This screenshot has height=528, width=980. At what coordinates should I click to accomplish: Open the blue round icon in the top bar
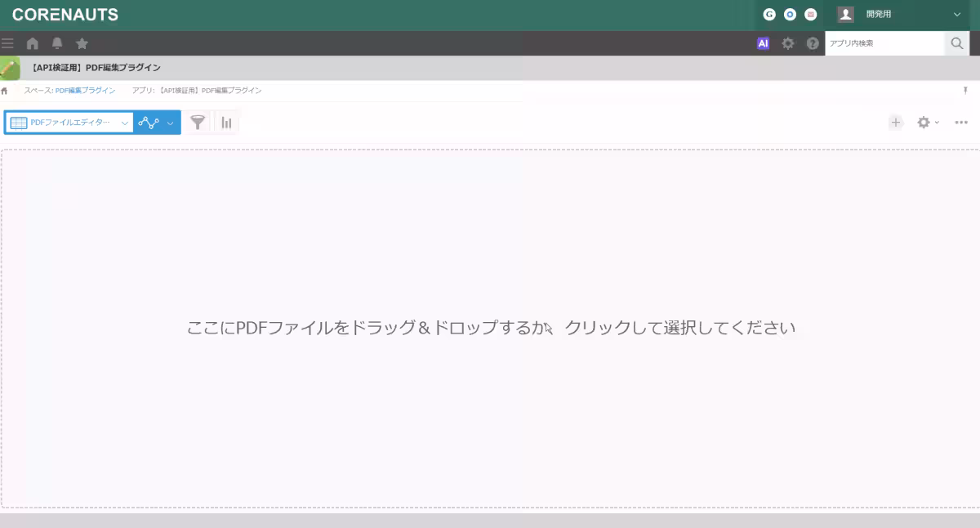click(x=790, y=14)
